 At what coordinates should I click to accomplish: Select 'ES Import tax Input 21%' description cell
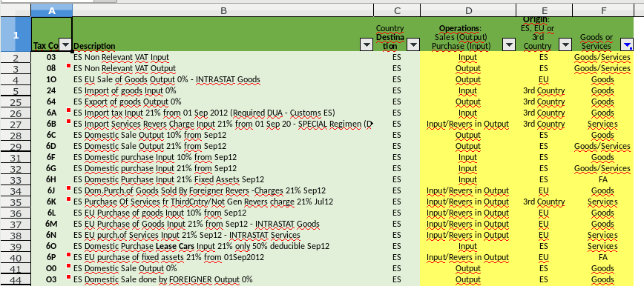[x=223, y=113]
